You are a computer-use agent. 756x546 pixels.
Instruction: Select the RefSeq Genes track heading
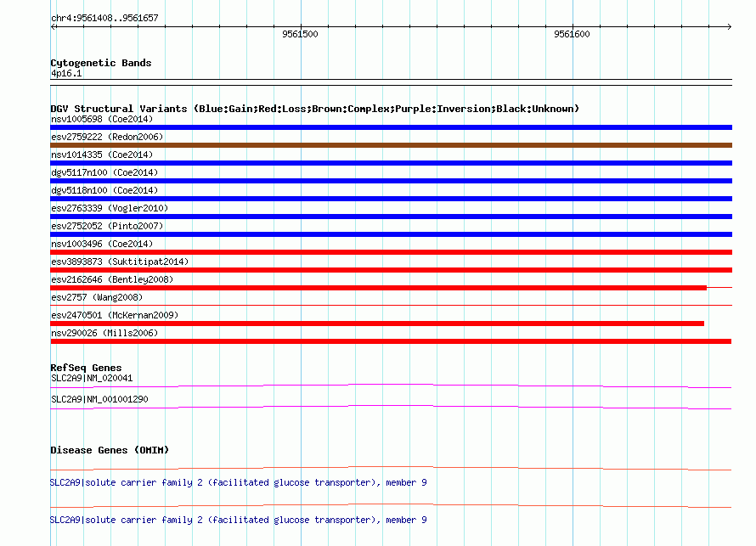tap(86, 369)
